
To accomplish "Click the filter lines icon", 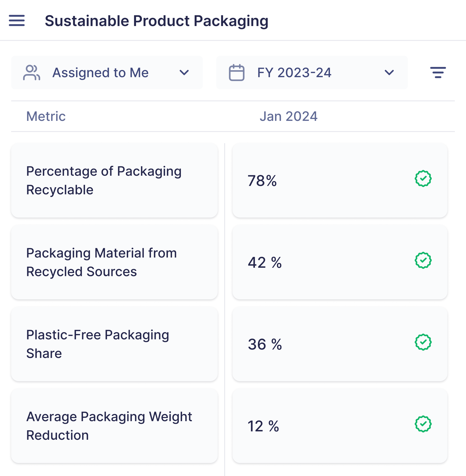I will (x=438, y=73).
